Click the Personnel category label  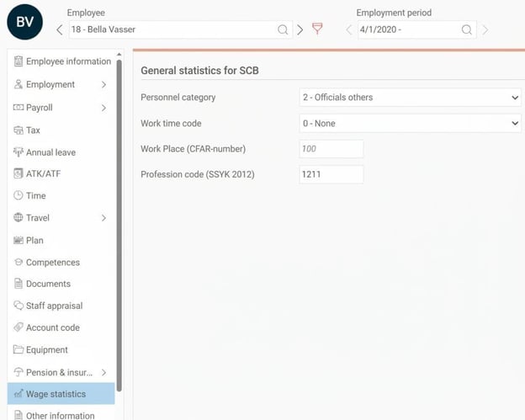pyautogui.click(x=178, y=98)
